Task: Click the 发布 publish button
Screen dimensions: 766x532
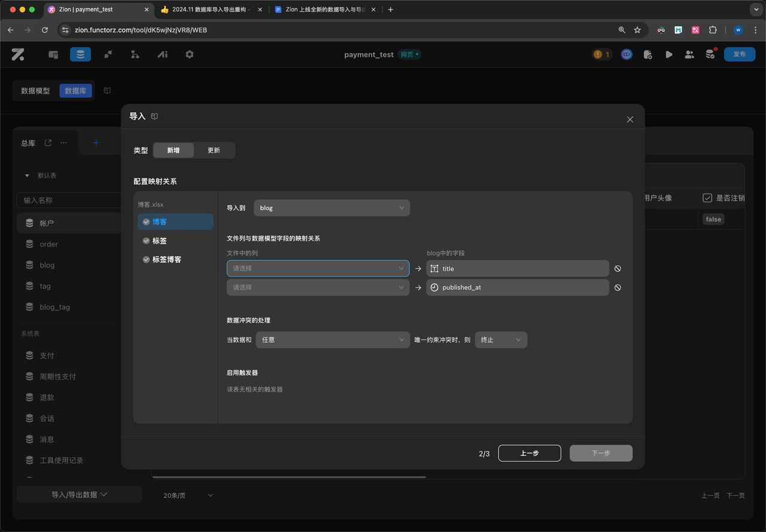Action: [x=739, y=54]
